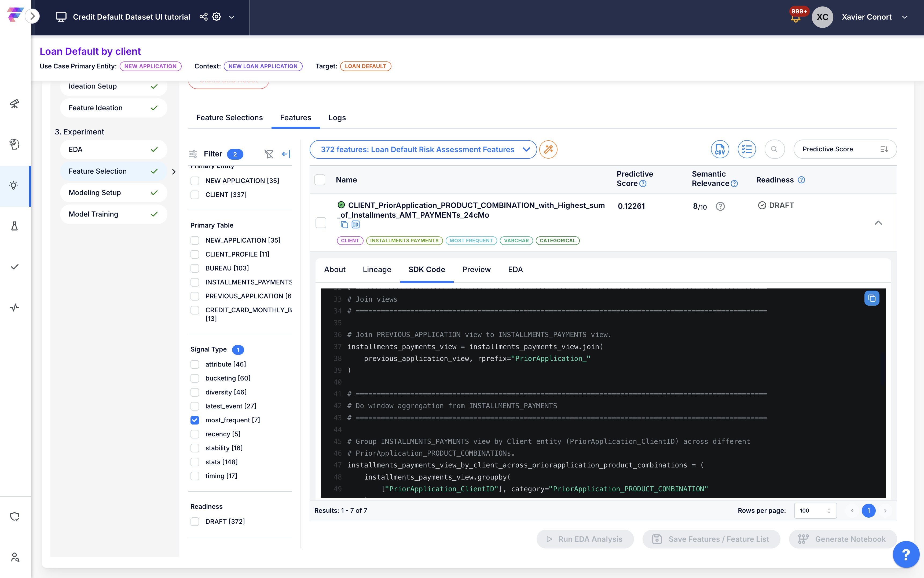Enable the DRAFT readiness checkbox
The image size is (924, 578).
[195, 521]
